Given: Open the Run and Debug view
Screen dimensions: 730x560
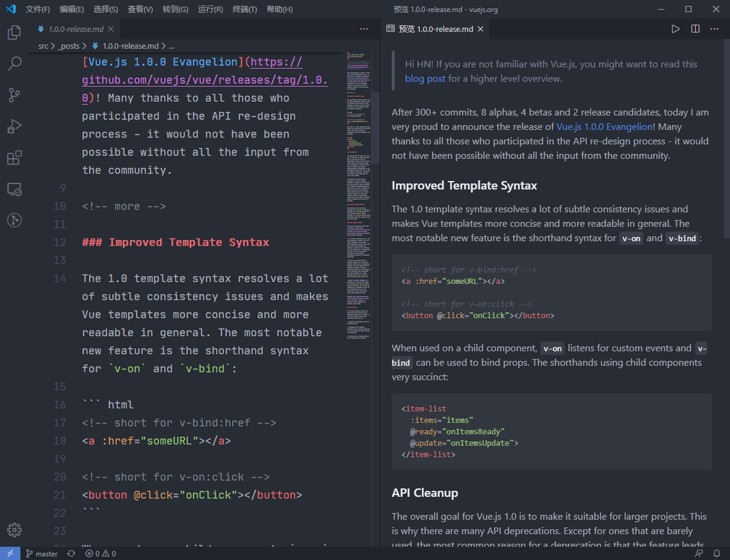Looking at the screenshot, I should pos(14,126).
